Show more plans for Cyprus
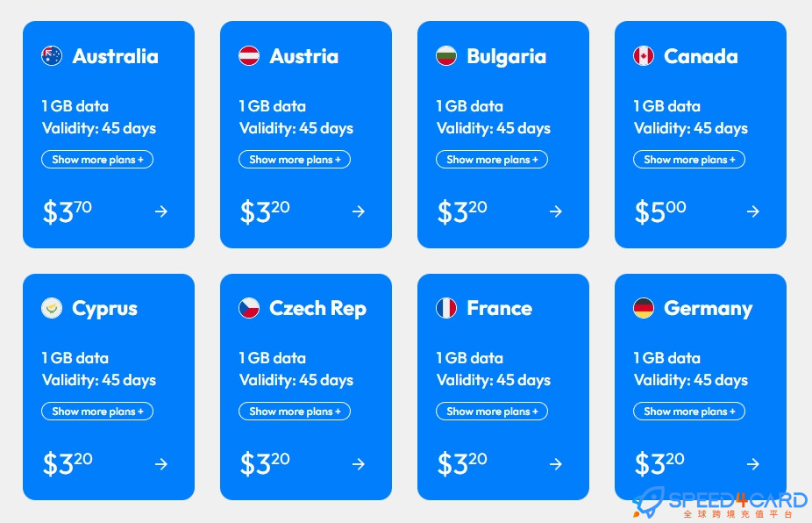The image size is (812, 523). [97, 412]
